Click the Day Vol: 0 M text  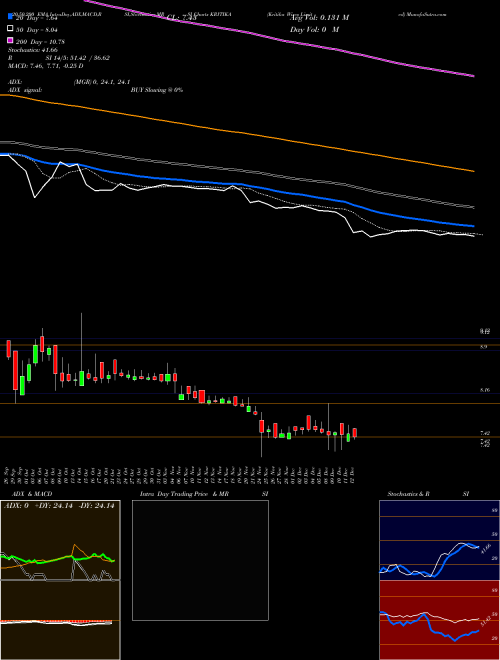(x=314, y=30)
